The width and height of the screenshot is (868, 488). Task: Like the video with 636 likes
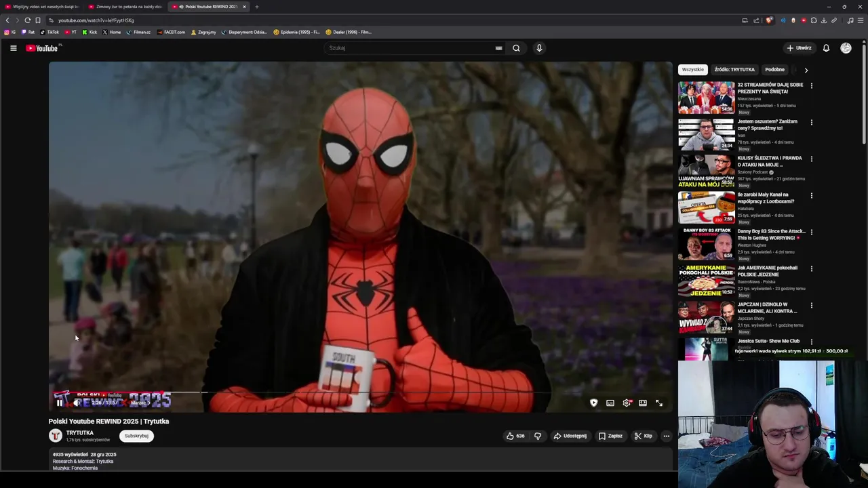(x=515, y=436)
